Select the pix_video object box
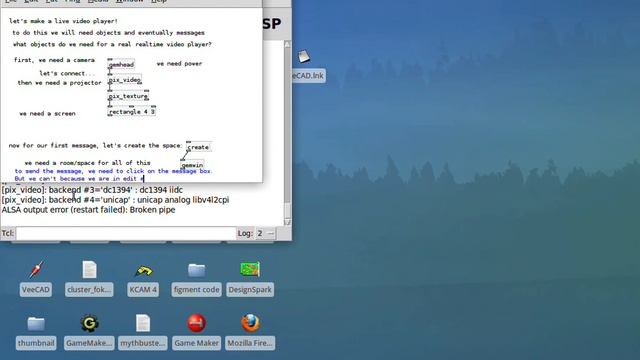Screen dimensions: 640x360 pyautogui.click(x=125, y=80)
